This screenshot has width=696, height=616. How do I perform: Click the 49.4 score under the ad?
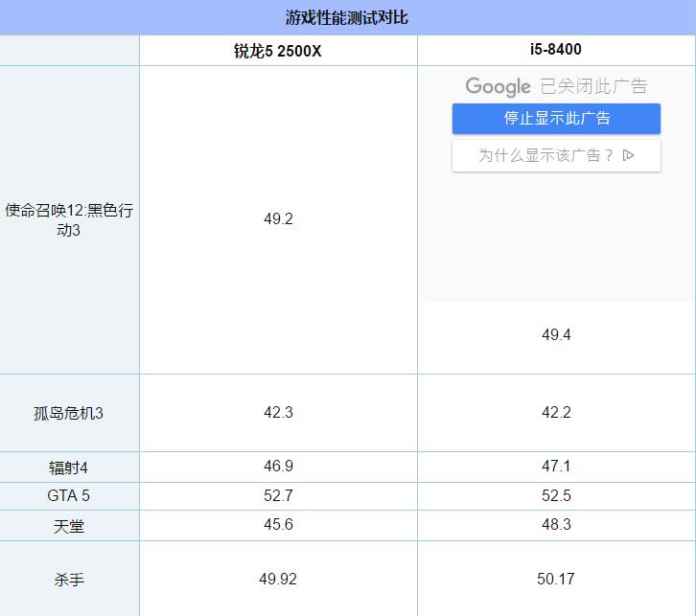coord(556,334)
